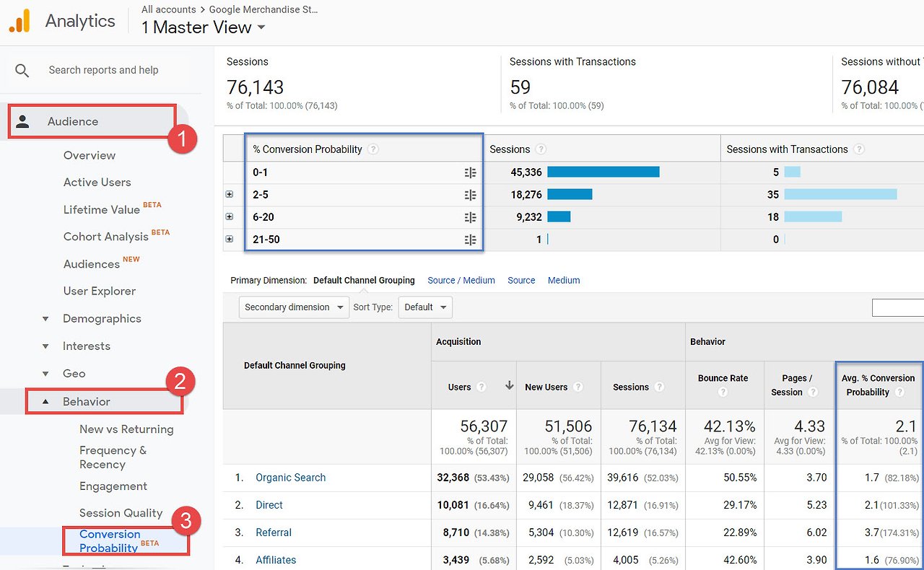Click sort arrow in Users column
The width and height of the screenshot is (924, 570).
509,386
